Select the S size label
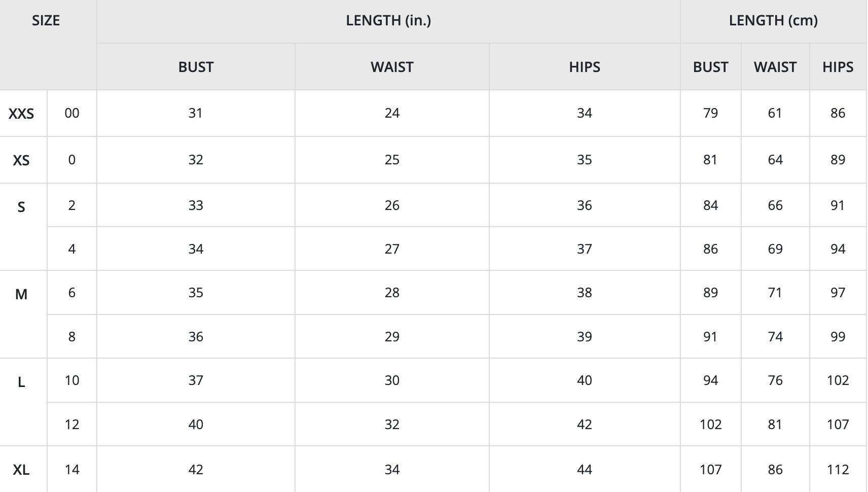 coord(21,207)
